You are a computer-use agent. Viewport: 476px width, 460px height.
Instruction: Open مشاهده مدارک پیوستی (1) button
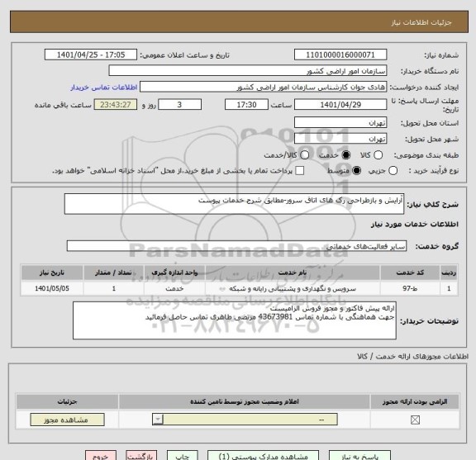tap(263, 455)
